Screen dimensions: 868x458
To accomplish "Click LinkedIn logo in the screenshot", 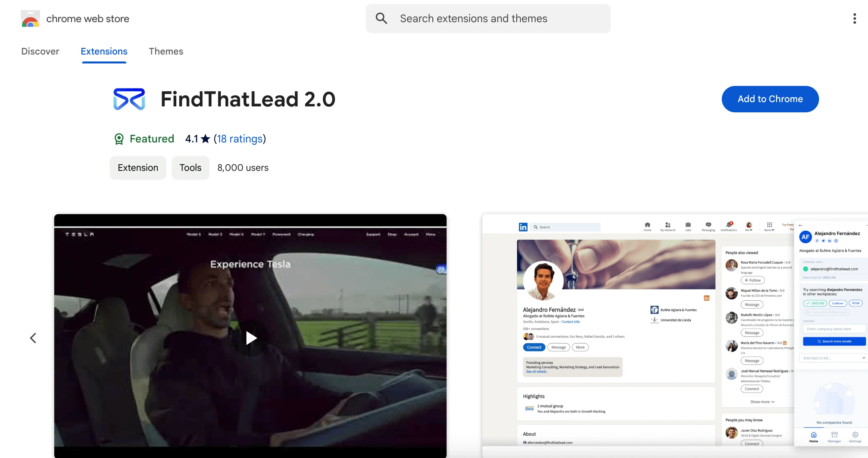I will [x=523, y=227].
